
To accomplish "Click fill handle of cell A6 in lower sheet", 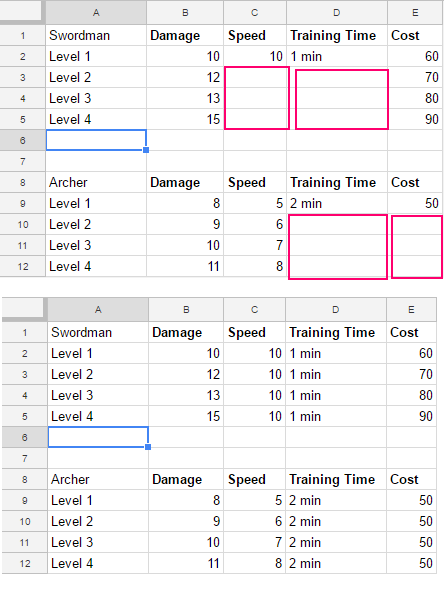I will (x=148, y=447).
